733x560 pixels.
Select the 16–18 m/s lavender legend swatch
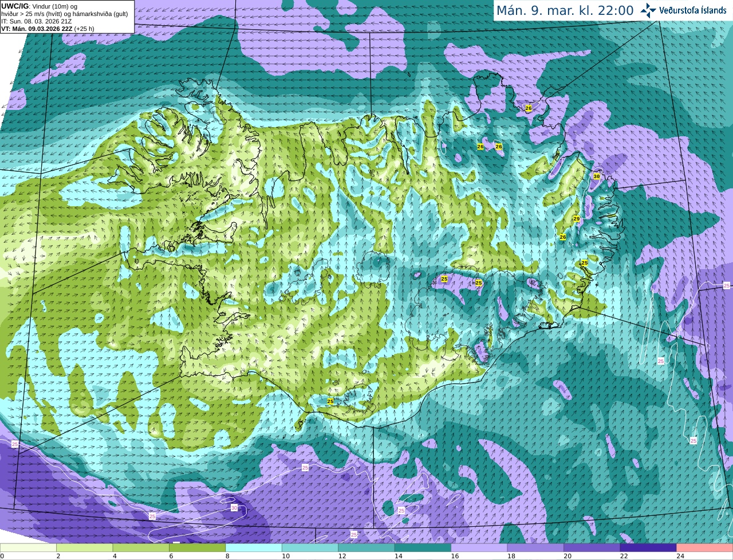point(479,547)
